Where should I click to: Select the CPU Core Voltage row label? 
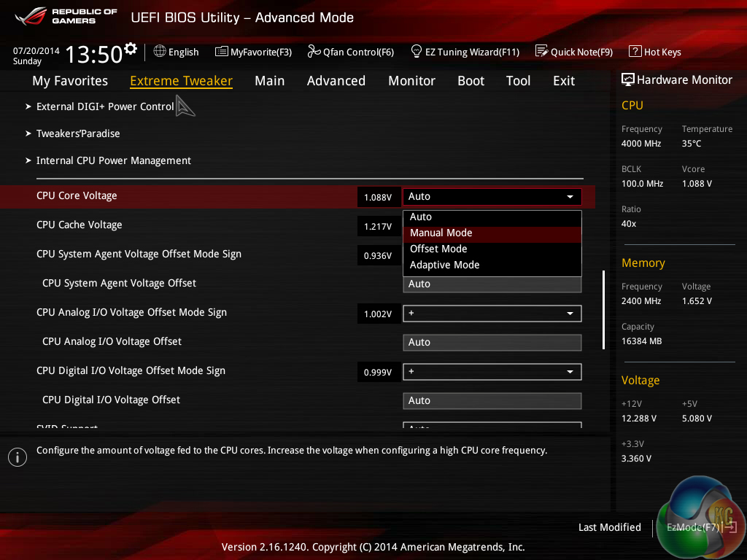point(77,195)
